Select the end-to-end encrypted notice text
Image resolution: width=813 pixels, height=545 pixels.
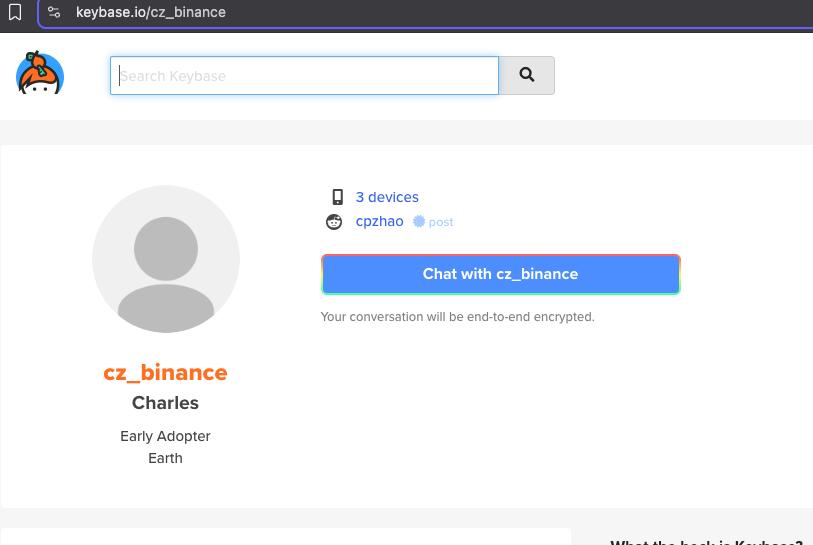457,317
